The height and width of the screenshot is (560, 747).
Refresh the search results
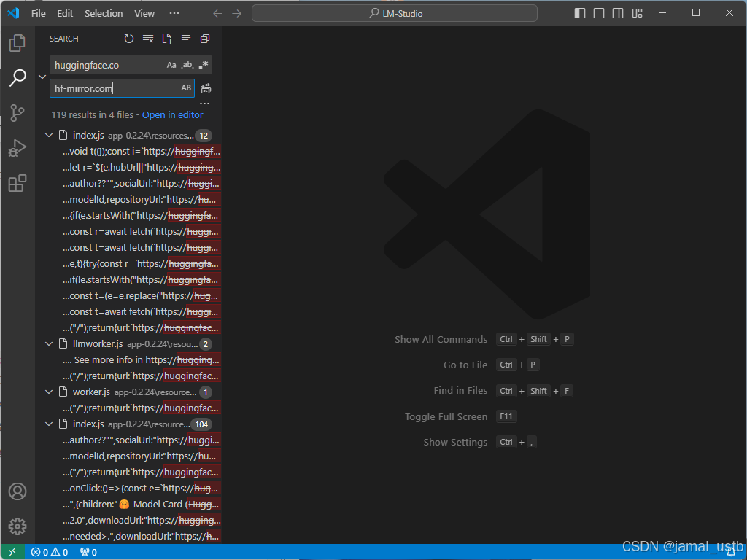(129, 39)
